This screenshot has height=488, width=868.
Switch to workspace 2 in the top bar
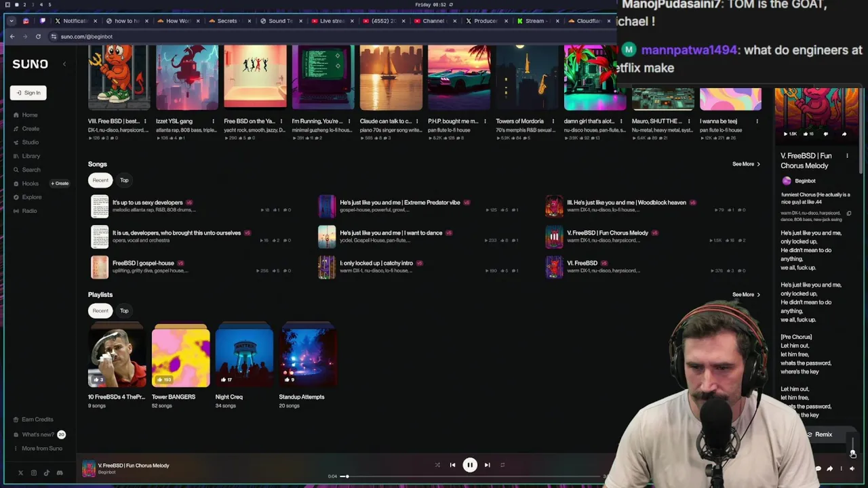(24, 5)
